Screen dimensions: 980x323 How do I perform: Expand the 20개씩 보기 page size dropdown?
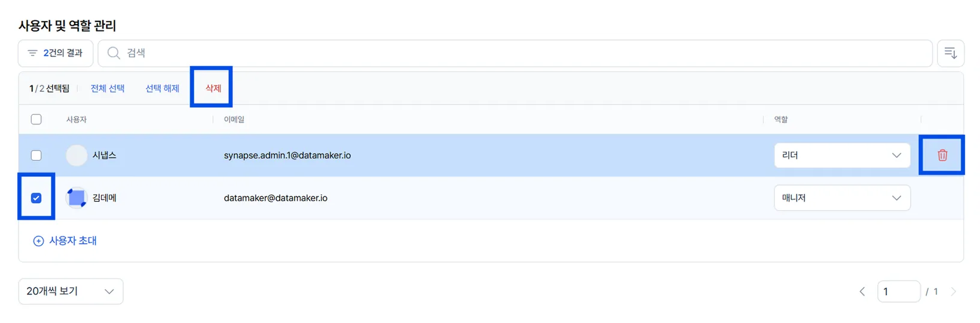pyautogui.click(x=71, y=291)
